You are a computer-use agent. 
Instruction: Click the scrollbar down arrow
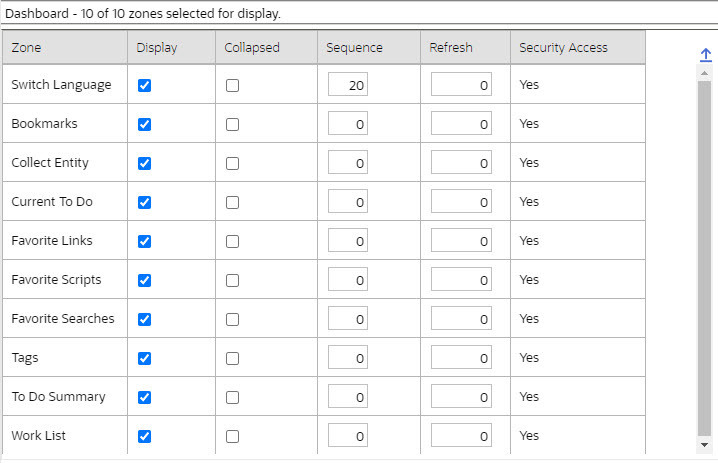705,444
